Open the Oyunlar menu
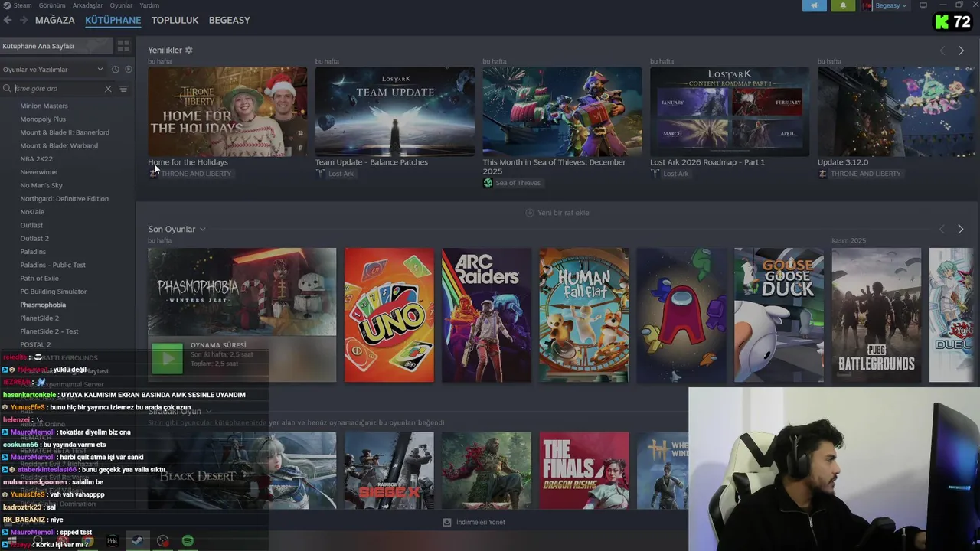 [121, 5]
